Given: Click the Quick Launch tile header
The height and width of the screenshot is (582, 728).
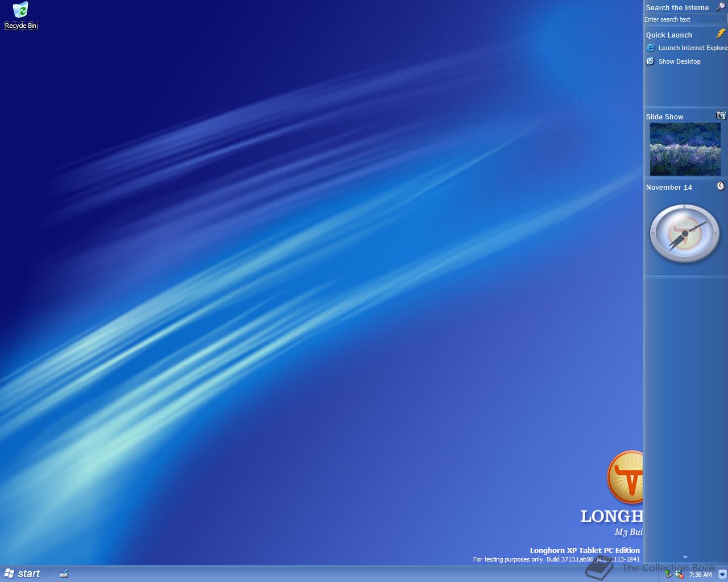Looking at the screenshot, I should pyautogui.click(x=669, y=35).
